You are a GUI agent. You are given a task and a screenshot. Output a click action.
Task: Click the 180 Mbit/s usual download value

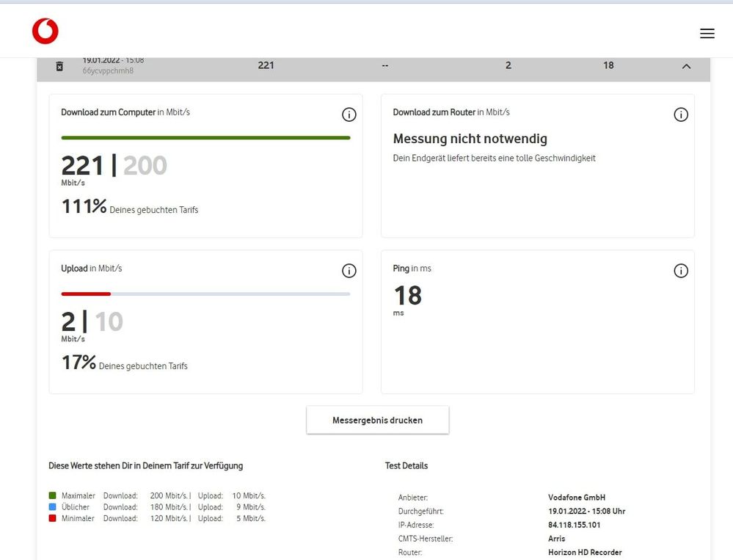pyautogui.click(x=169, y=506)
